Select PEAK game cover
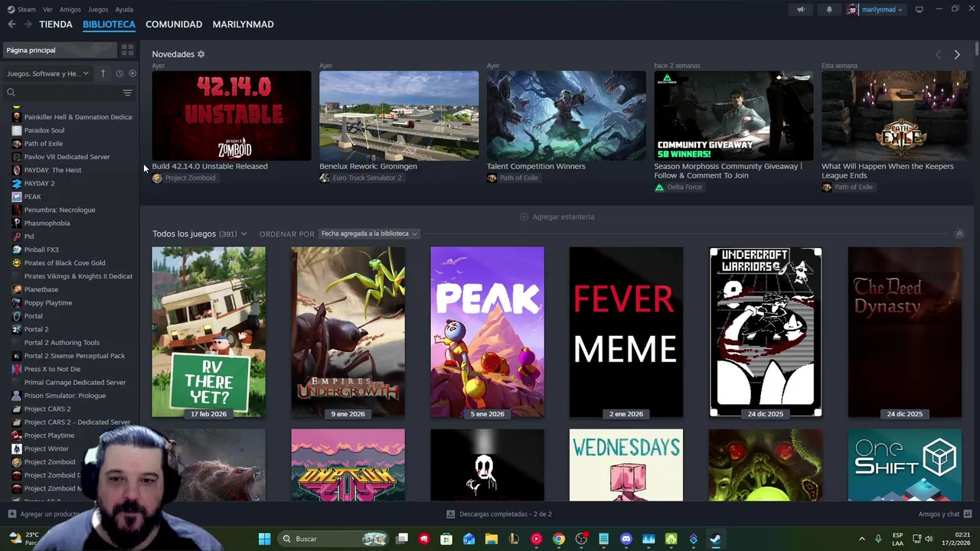980x551 pixels. 487,332
